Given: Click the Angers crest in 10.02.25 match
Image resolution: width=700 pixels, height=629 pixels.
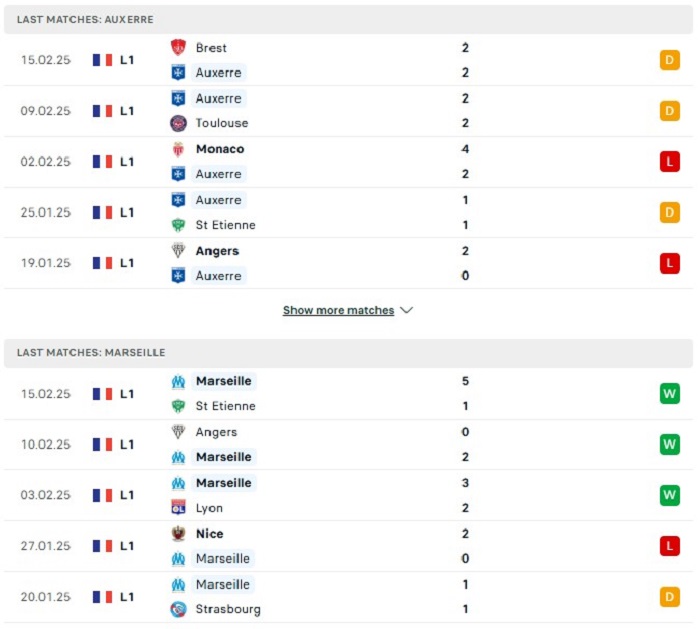Looking at the screenshot, I should click(178, 432).
